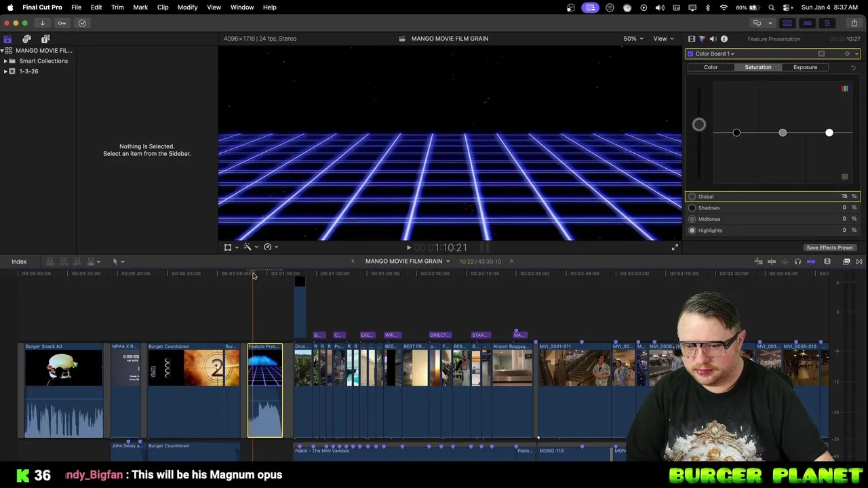
Task: Switch to the Exposure tab
Action: point(805,67)
